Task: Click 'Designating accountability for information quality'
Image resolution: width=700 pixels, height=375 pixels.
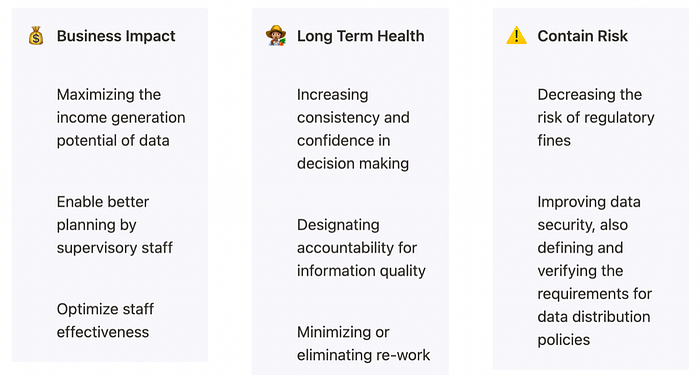Action: pyautogui.click(x=361, y=248)
